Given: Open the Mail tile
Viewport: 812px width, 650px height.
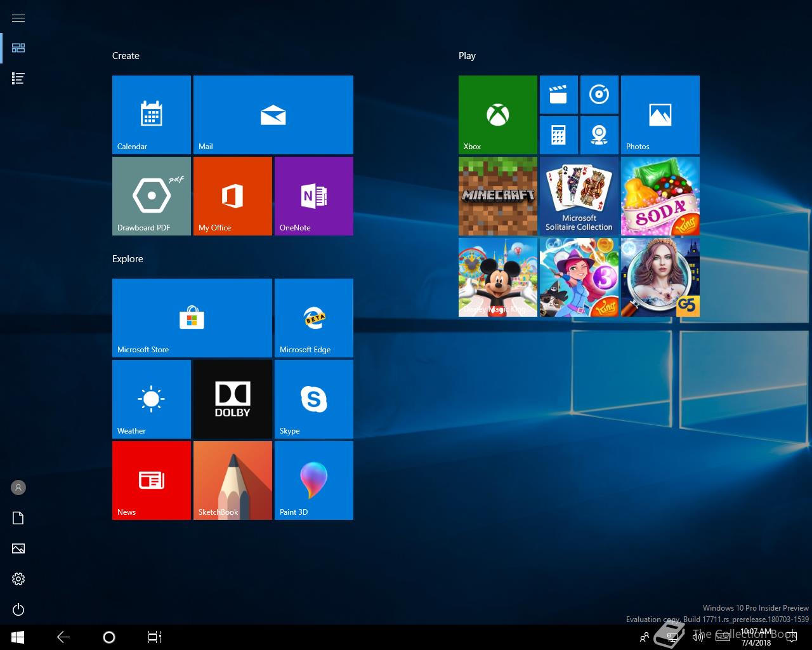Looking at the screenshot, I should pyautogui.click(x=273, y=115).
